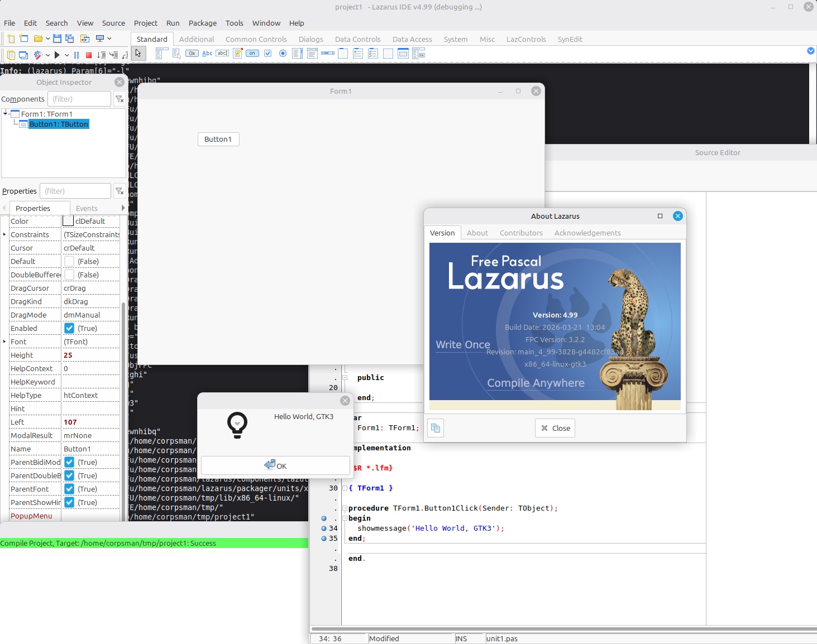Uncheck the ParentFont property checkbox
The image size is (817, 644).
(69, 489)
